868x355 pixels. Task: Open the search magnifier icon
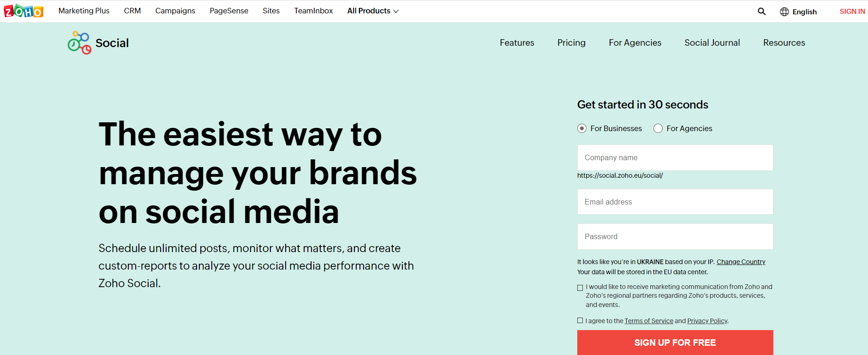[761, 12]
